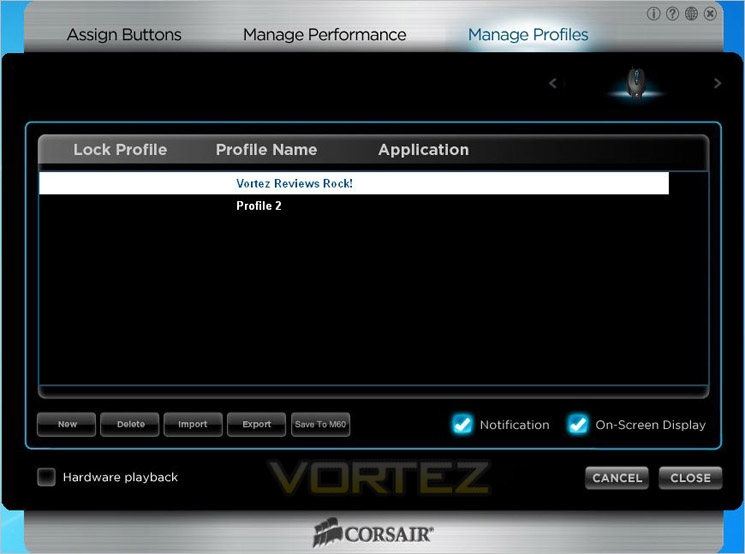The height and width of the screenshot is (554, 745).
Task: Click the Export button
Action: (x=257, y=424)
